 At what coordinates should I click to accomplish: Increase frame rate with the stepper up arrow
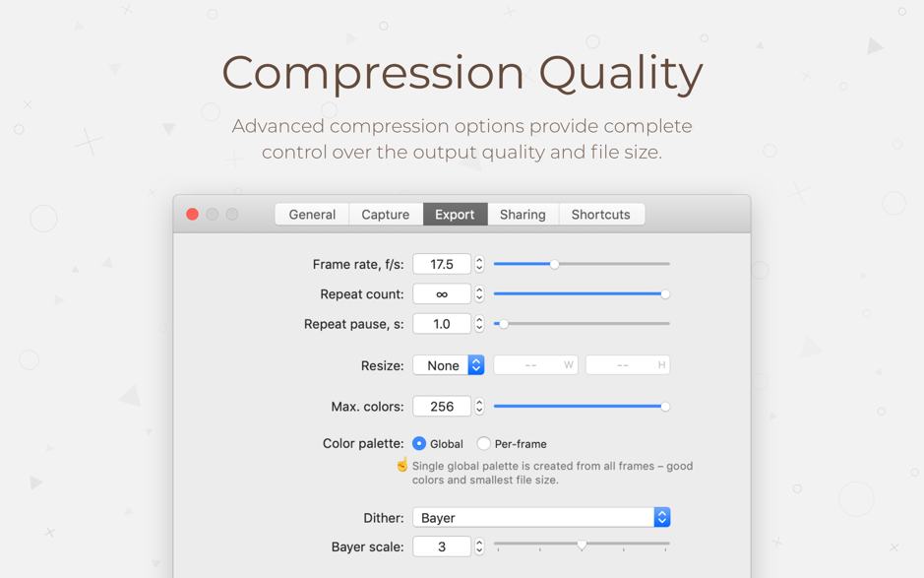pos(478,259)
